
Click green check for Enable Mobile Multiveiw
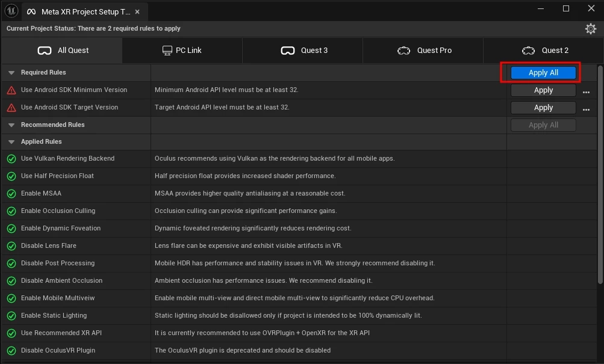(x=11, y=298)
